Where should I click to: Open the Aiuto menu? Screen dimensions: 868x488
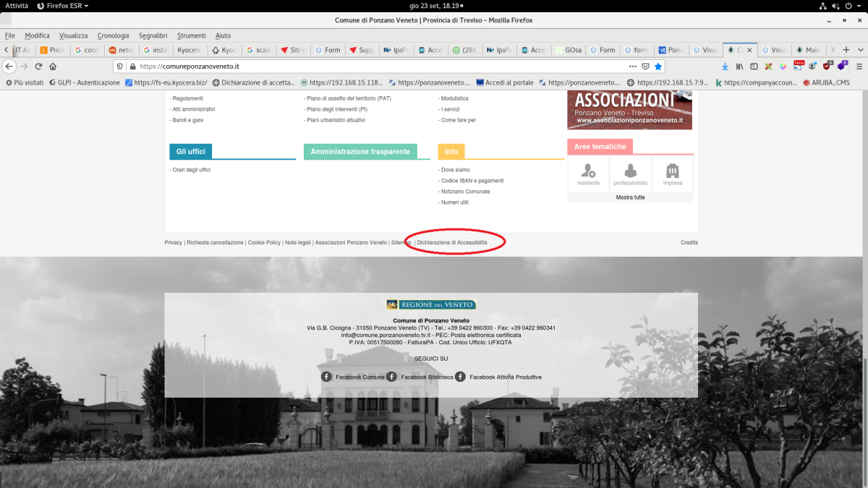(x=223, y=35)
